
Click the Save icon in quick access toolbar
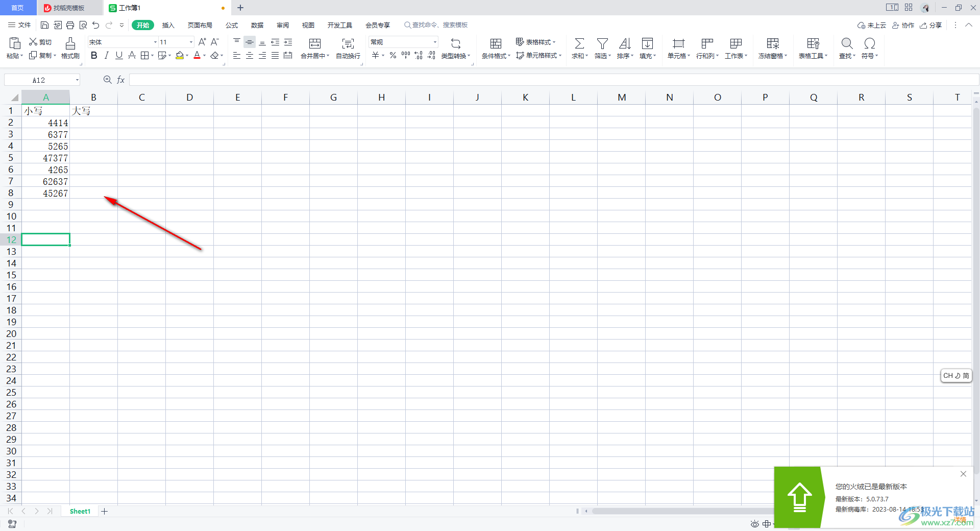[x=44, y=25]
